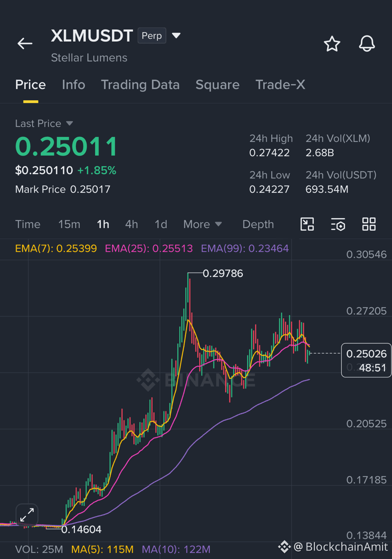Screen dimensions: 392x559
Task: Tap the EMA(99) indicator label
Action: (245, 248)
